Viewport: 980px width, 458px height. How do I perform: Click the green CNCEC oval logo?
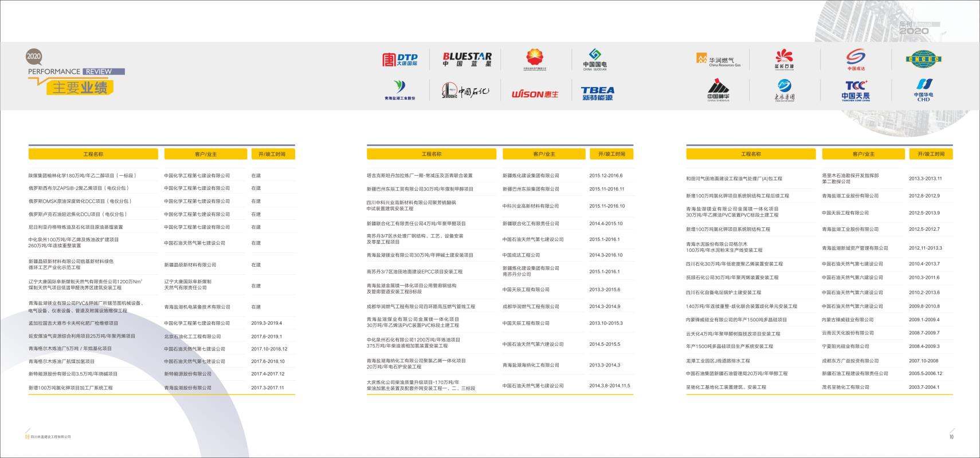click(923, 58)
